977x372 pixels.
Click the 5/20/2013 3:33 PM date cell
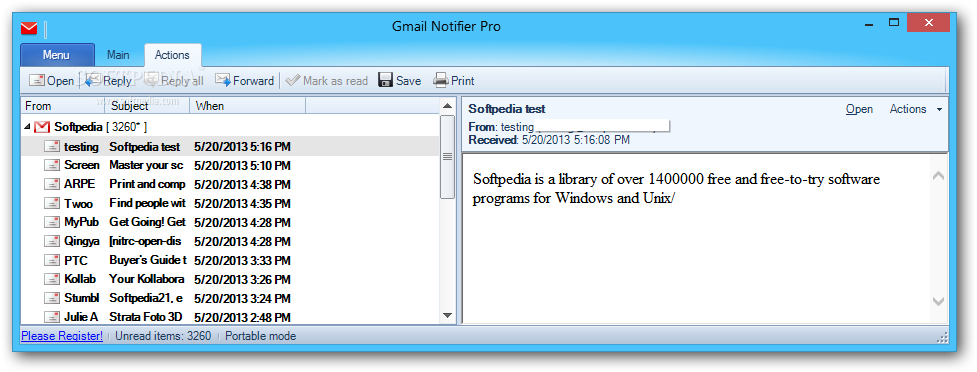pos(242,260)
